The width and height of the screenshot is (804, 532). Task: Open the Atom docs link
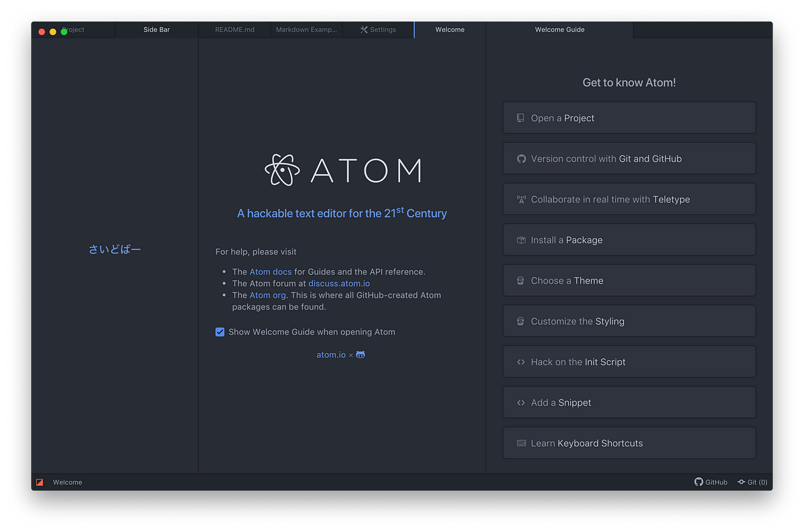pos(270,271)
